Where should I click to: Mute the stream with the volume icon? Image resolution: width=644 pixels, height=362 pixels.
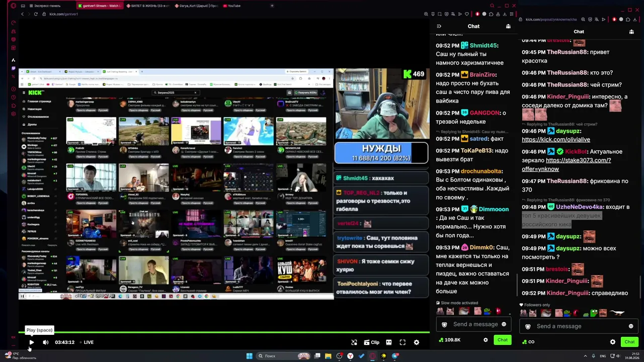pyautogui.click(x=46, y=342)
